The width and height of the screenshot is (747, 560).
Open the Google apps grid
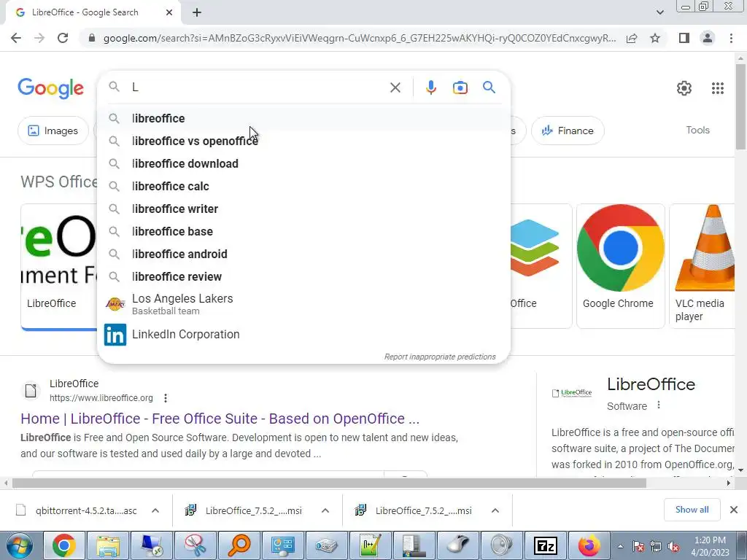718,88
